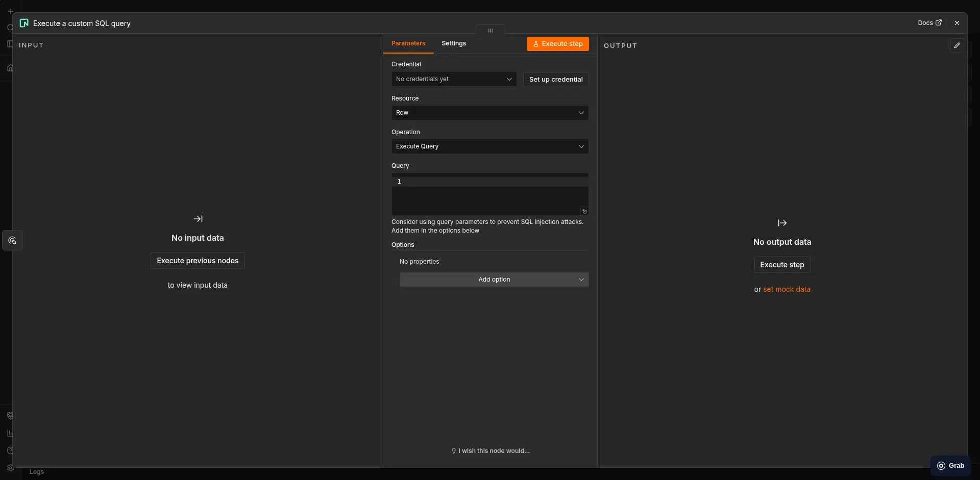
Task: Click the node title 'Execute a custom SQL query'
Action: 82,23
